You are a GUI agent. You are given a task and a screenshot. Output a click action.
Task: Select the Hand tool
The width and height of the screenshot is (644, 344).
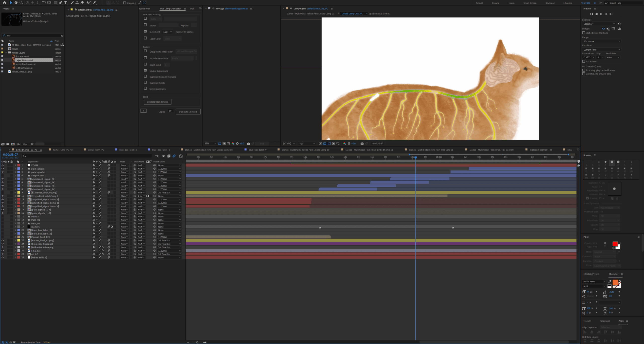click(x=16, y=3)
